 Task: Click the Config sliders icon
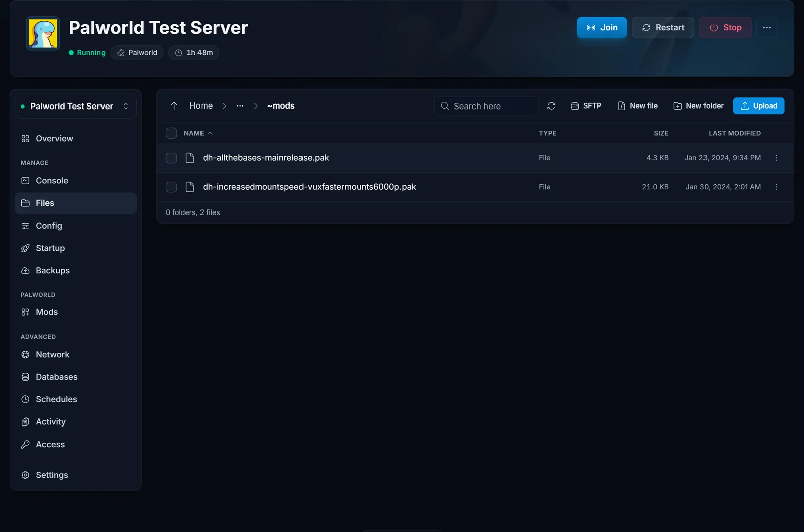[x=25, y=226]
